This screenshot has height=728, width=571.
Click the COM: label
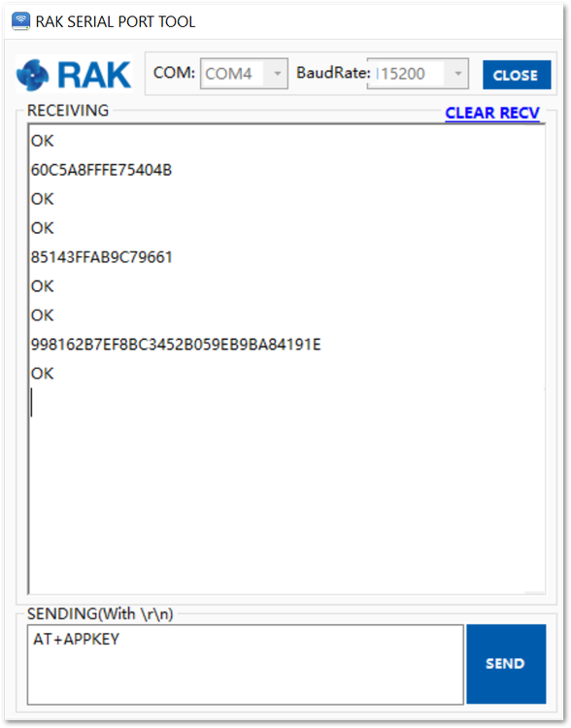pos(174,73)
